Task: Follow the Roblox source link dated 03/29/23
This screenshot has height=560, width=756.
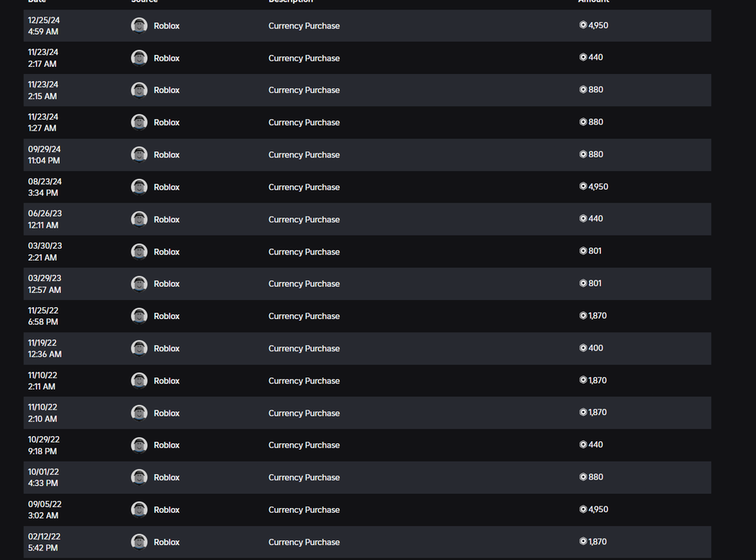Action: coord(166,284)
